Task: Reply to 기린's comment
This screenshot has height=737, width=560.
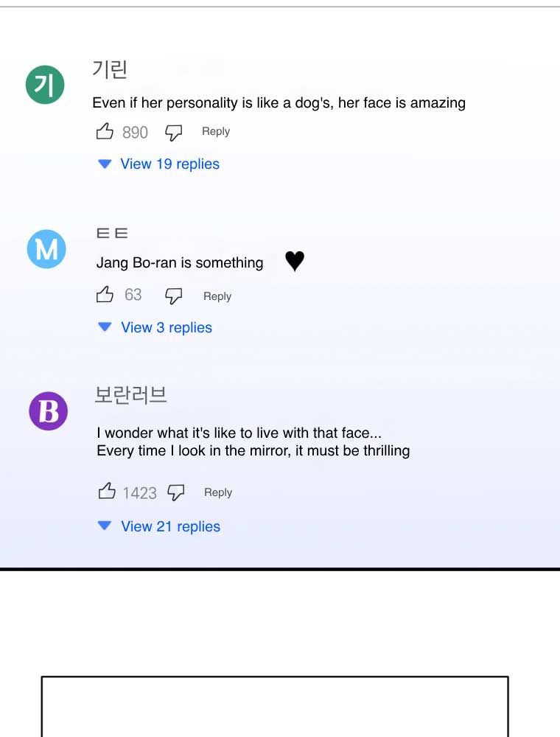Action: (x=216, y=131)
